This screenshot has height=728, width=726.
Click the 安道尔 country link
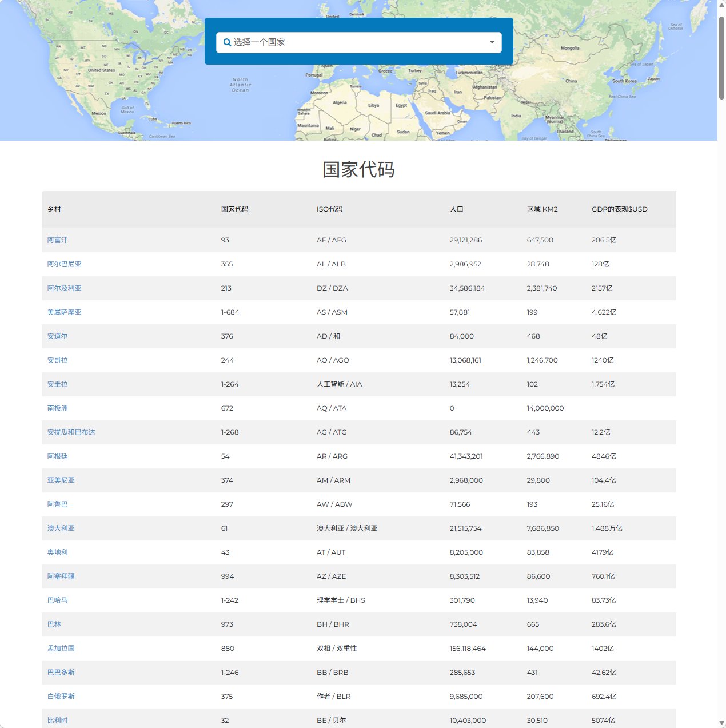point(57,336)
